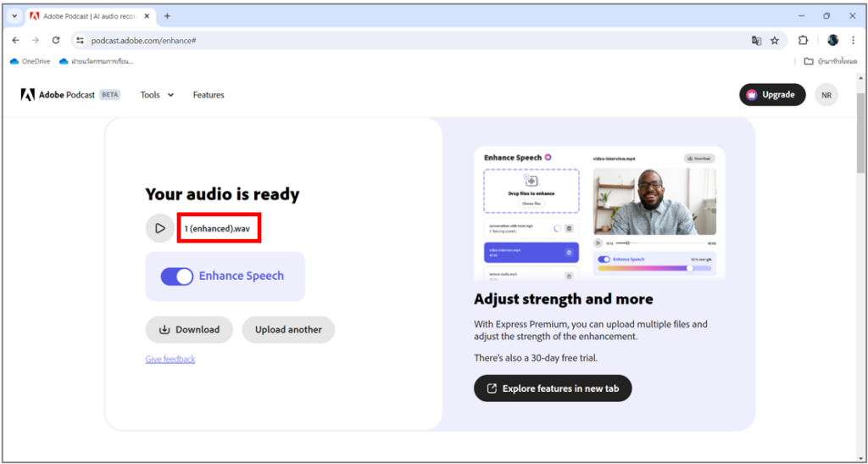This screenshot has height=464, width=868.
Task: Download the enhanced audio
Action: (189, 330)
